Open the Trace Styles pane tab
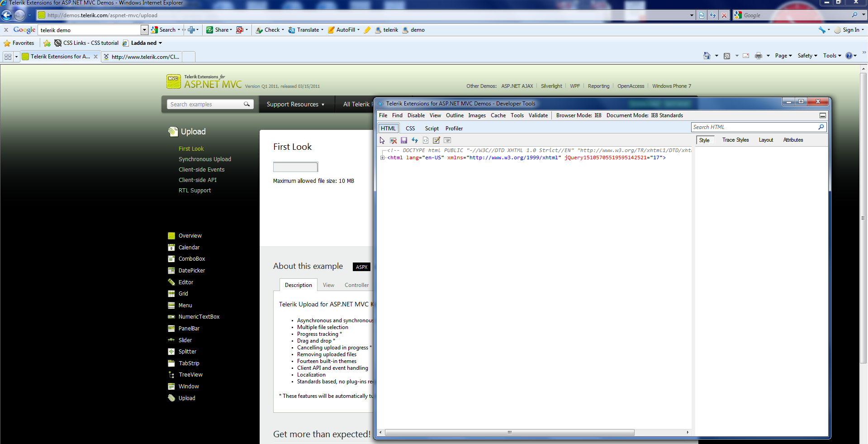This screenshot has width=868, height=444. (735, 140)
